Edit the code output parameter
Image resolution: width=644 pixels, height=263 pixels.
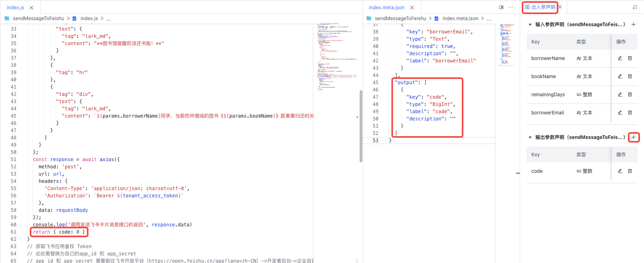[620, 171]
